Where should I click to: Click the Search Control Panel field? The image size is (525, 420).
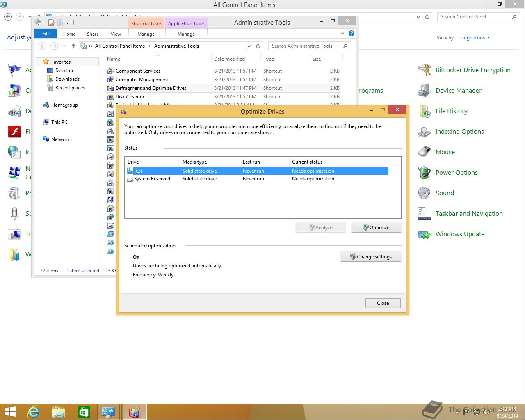478,17
